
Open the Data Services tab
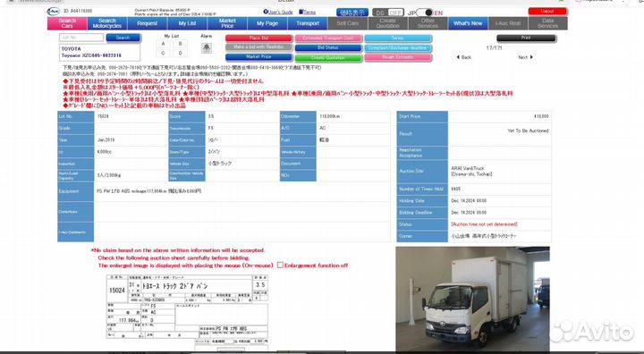548,23
